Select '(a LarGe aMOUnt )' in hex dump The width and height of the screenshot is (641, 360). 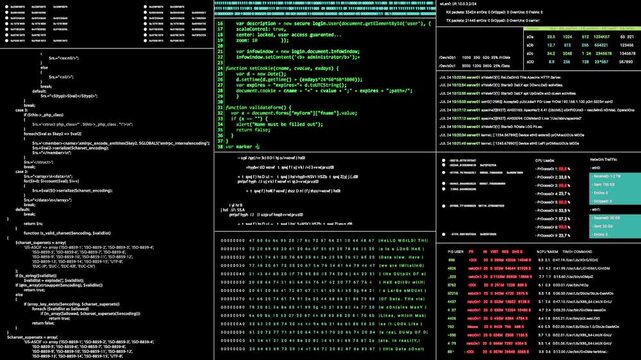pos(402,291)
